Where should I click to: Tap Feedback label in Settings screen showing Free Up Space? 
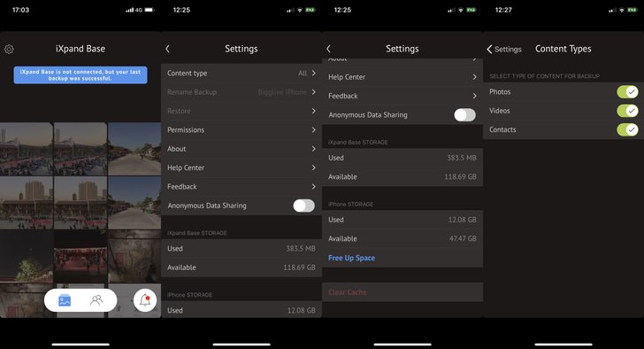(343, 96)
